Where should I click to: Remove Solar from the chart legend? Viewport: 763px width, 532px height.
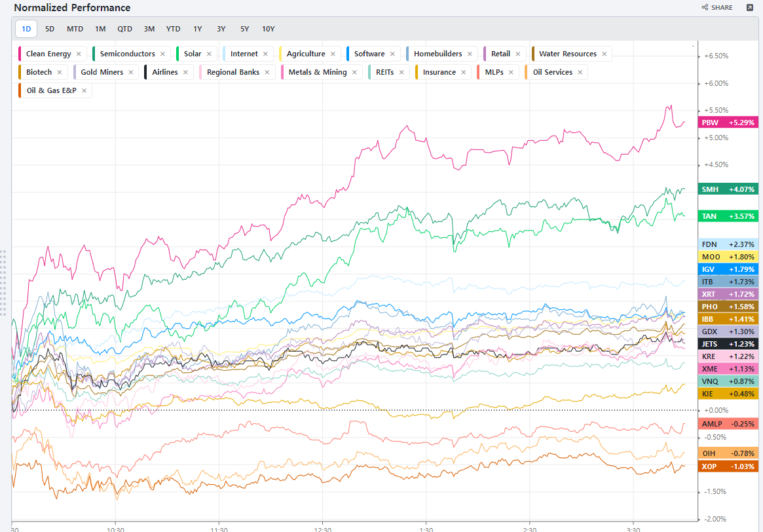209,54
